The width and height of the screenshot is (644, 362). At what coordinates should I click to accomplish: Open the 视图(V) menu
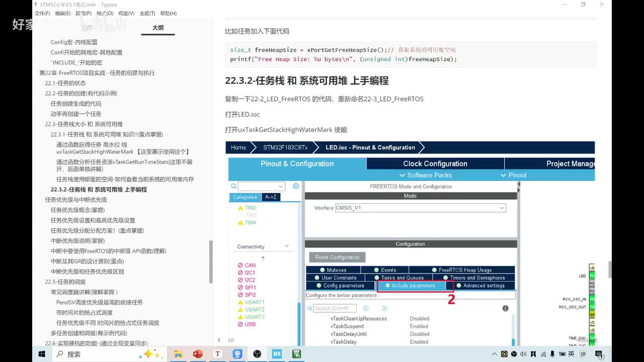[x=126, y=14]
